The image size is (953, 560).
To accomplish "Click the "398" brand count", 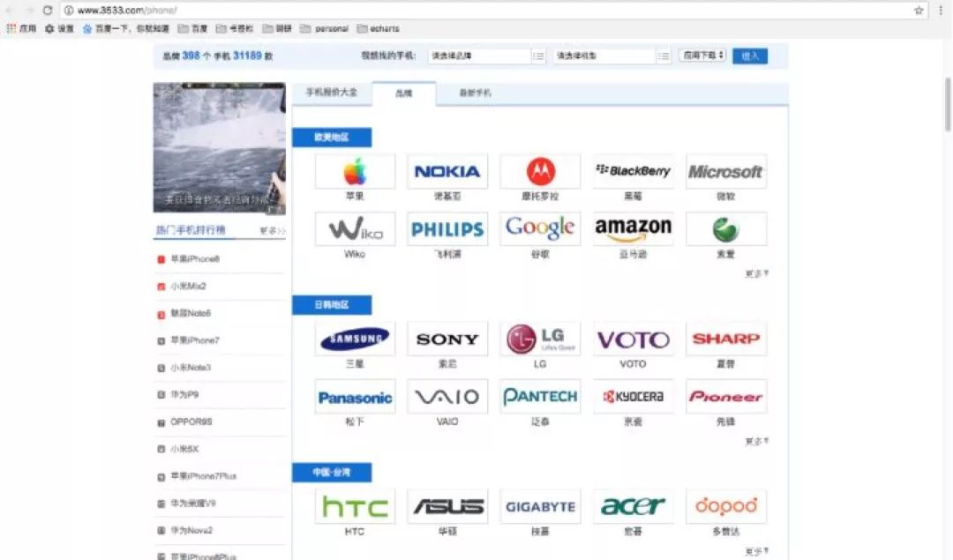I will 191,56.
